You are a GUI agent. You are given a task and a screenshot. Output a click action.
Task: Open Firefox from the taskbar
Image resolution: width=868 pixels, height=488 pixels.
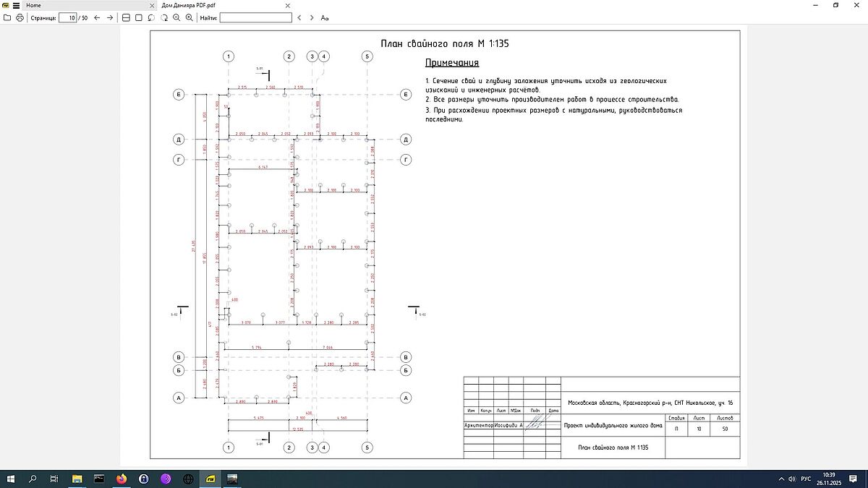click(x=121, y=479)
